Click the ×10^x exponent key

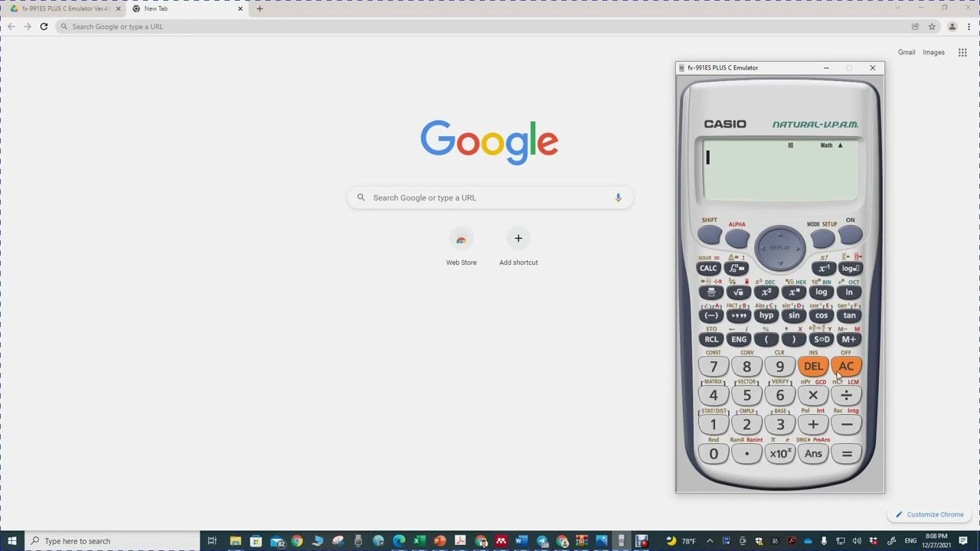pyautogui.click(x=779, y=454)
